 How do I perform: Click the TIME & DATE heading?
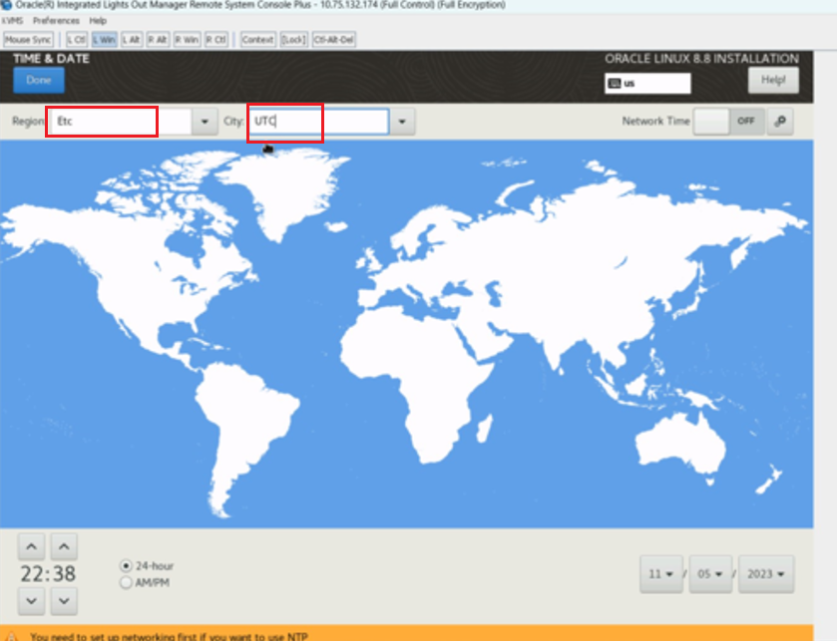coord(51,59)
